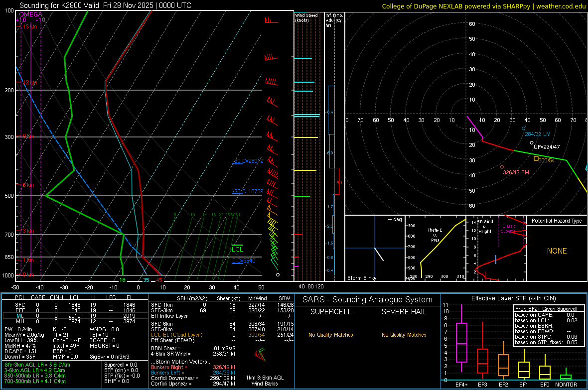Viewport: 588px width, 390px height.
Task: Click the cyan left-mover circle on hodograph
Action: (524, 129)
